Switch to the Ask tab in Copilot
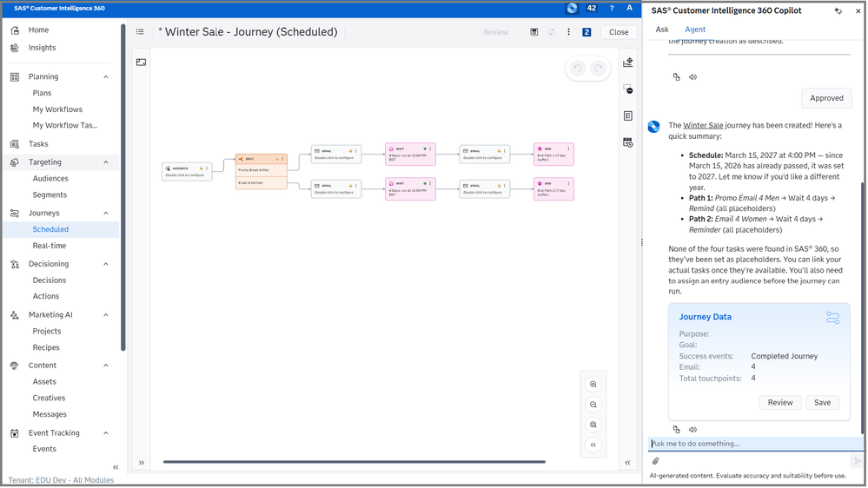 pos(662,30)
